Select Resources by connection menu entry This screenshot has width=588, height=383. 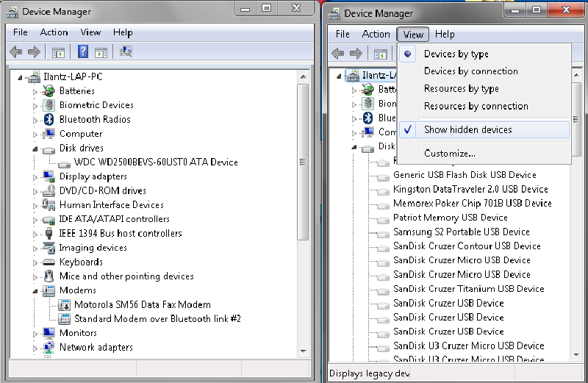pos(476,106)
